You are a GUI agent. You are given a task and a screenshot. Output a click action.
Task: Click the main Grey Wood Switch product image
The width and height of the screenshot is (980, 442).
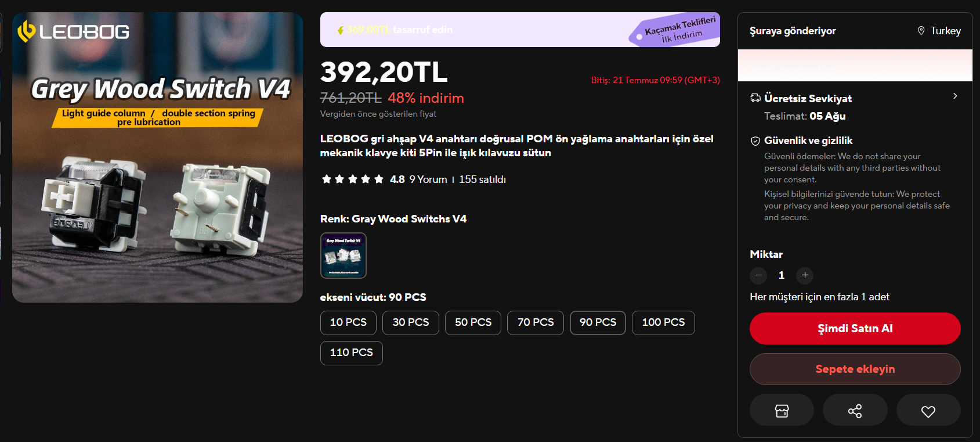tap(157, 157)
